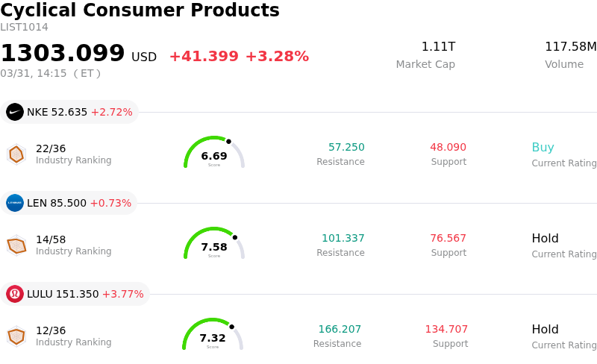Click LEN support value 76.567
This screenshot has height=364, width=597.
[448, 238]
